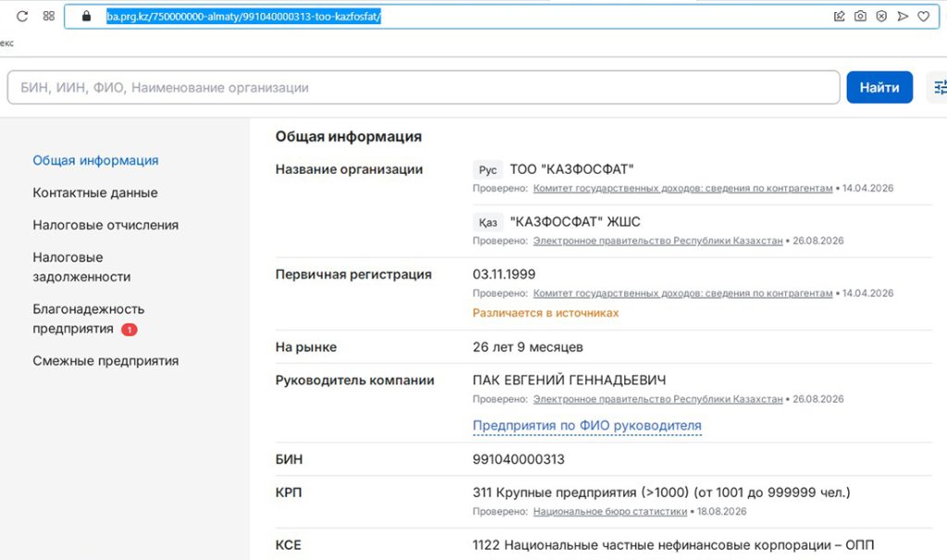This screenshot has height=560, width=947.
Task: Click the Руководитель компании label
Action: click(354, 381)
